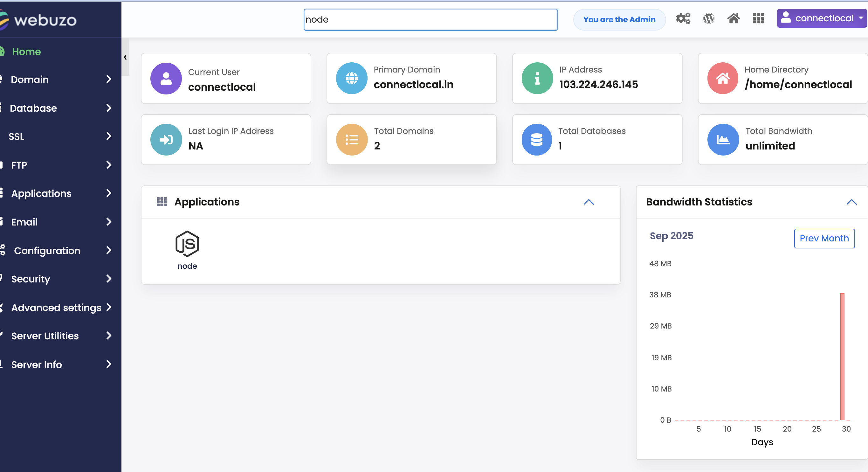Viewport: 868px width, 472px height.
Task: Click the Prev Month button
Action: (824, 238)
